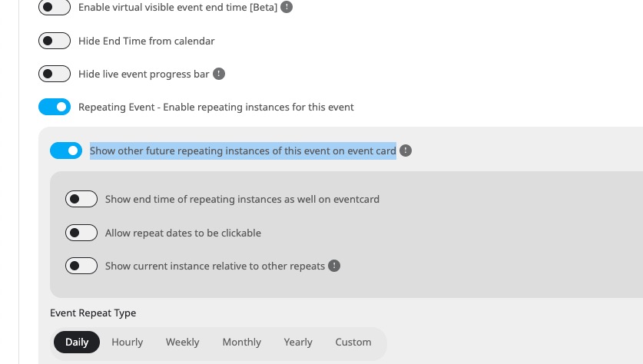Select the Daily repeat type
Screen dimensions: 643x364
[77, 342]
